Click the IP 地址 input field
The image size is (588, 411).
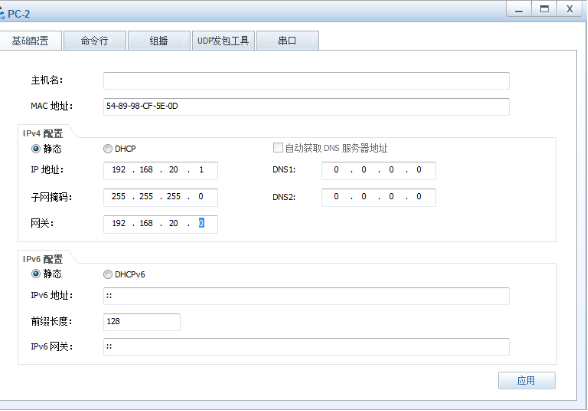pyautogui.click(x=160, y=170)
